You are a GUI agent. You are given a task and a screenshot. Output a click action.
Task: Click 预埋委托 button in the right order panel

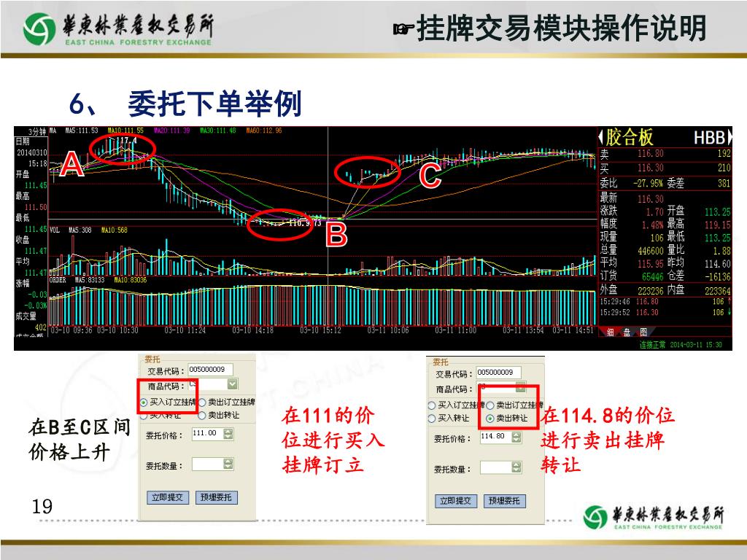tap(504, 501)
